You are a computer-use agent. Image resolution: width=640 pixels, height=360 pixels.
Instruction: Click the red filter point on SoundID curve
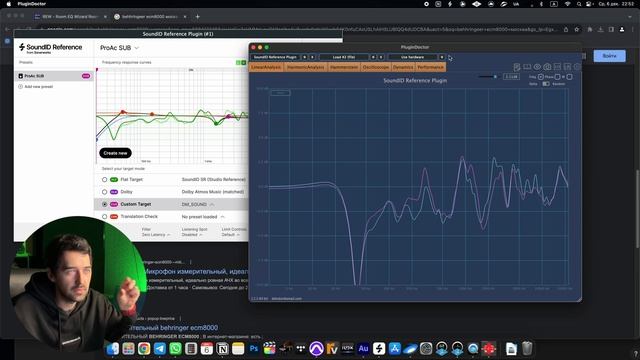[x=123, y=112]
